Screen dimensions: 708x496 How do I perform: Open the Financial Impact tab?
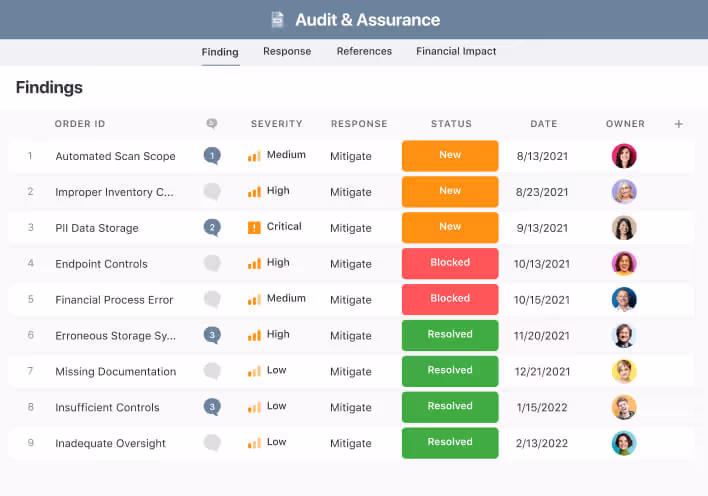456,52
